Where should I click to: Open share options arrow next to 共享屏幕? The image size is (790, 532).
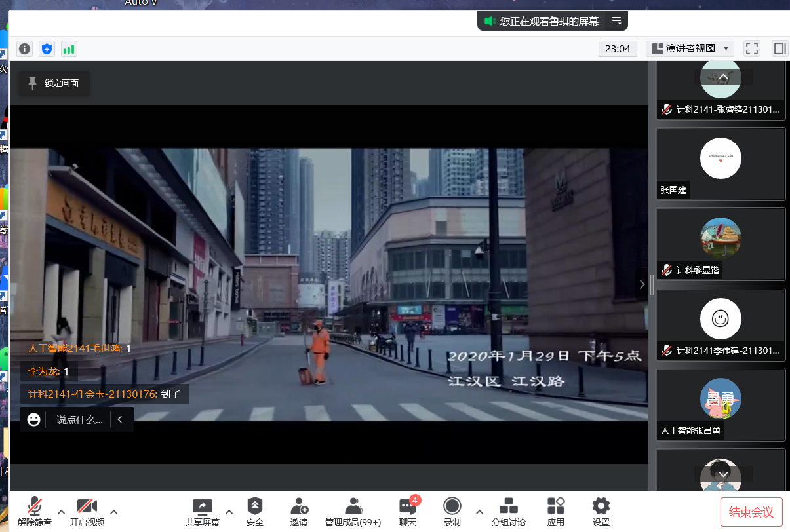[229, 512]
